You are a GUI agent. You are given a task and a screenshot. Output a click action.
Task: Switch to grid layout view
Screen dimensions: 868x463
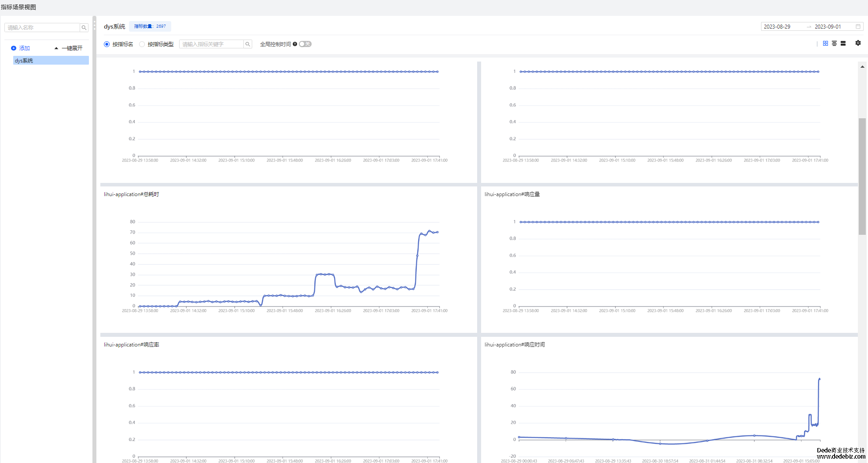(825, 44)
